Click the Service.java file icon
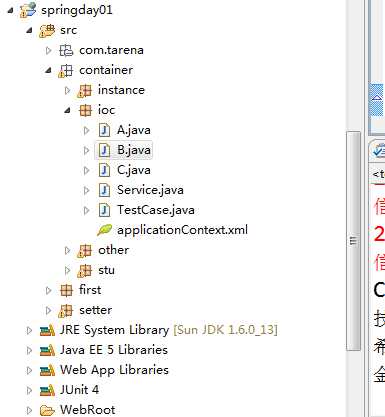 (104, 190)
